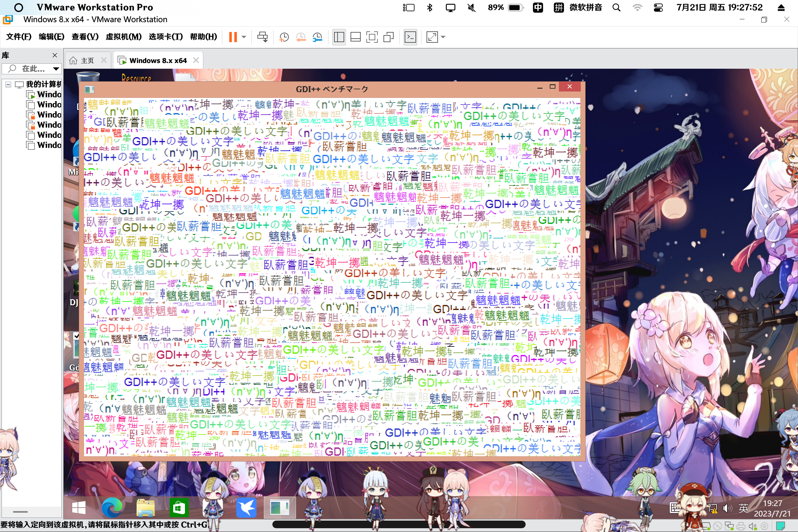
Task: Open the Bluetooth menu in macOS bar
Action: [x=429, y=8]
